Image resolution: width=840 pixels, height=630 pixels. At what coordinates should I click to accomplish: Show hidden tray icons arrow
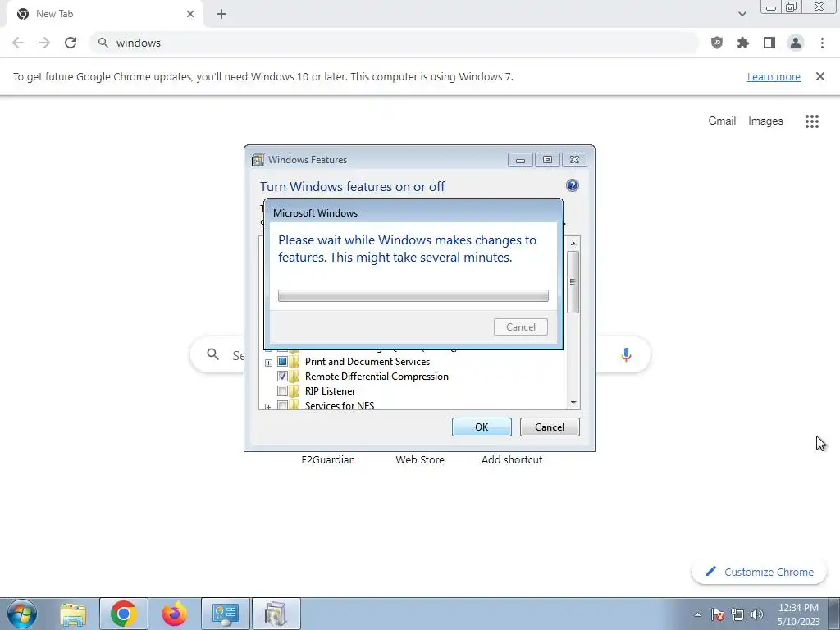pyautogui.click(x=697, y=614)
